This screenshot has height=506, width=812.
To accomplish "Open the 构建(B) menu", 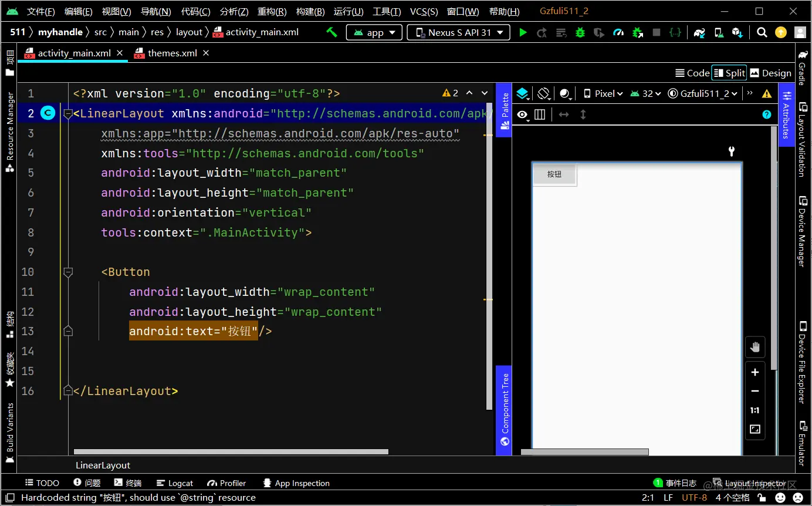I will (x=310, y=11).
